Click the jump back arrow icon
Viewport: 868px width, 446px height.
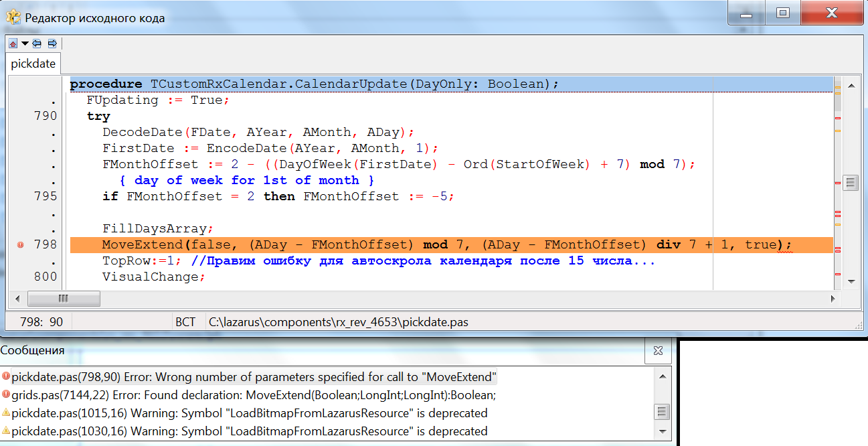(x=37, y=44)
